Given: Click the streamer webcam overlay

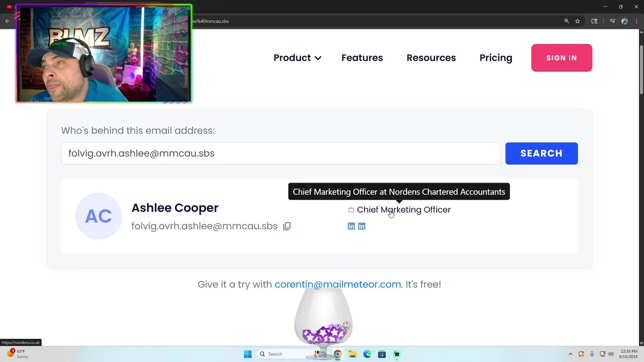Looking at the screenshot, I should pos(104,54).
